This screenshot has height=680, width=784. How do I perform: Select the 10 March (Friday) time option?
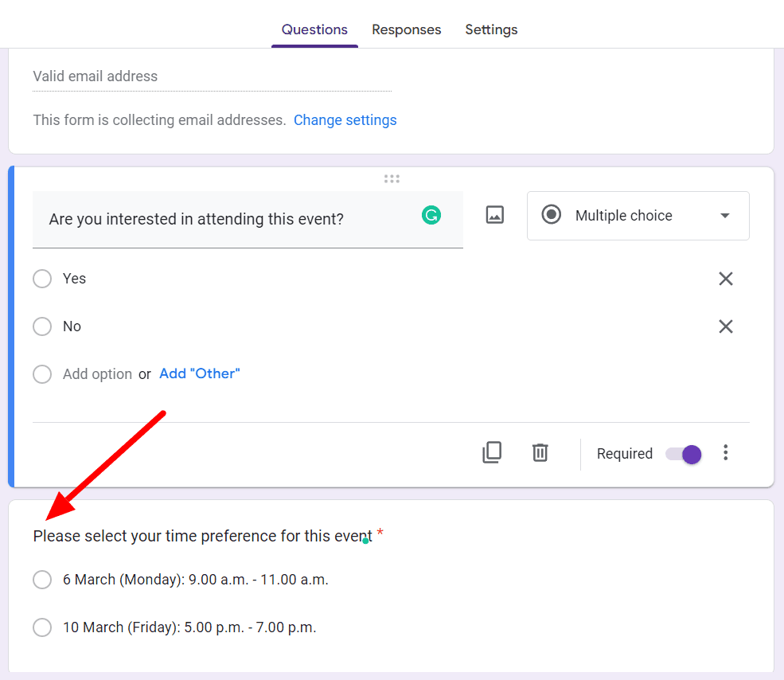(42, 627)
